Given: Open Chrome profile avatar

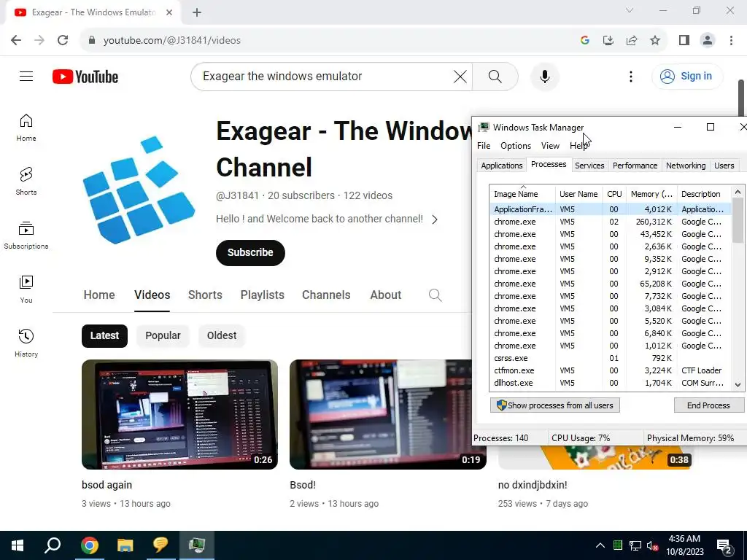Looking at the screenshot, I should pyautogui.click(x=708, y=41).
